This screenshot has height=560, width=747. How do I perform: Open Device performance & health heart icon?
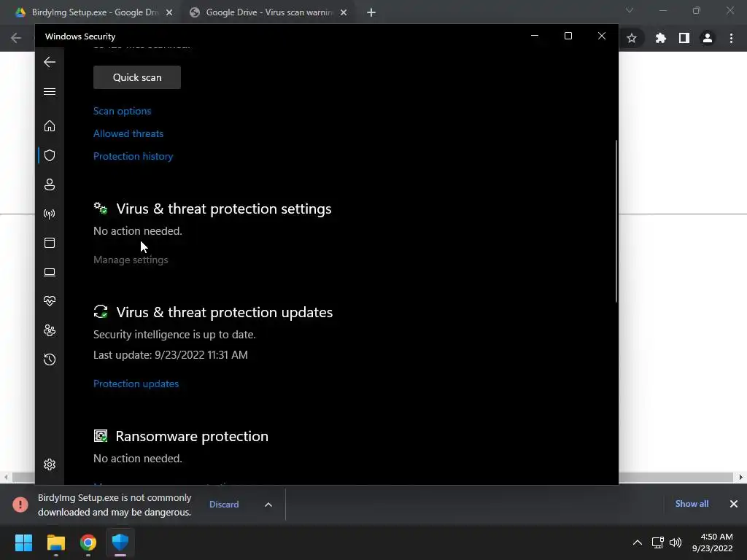[50, 301]
